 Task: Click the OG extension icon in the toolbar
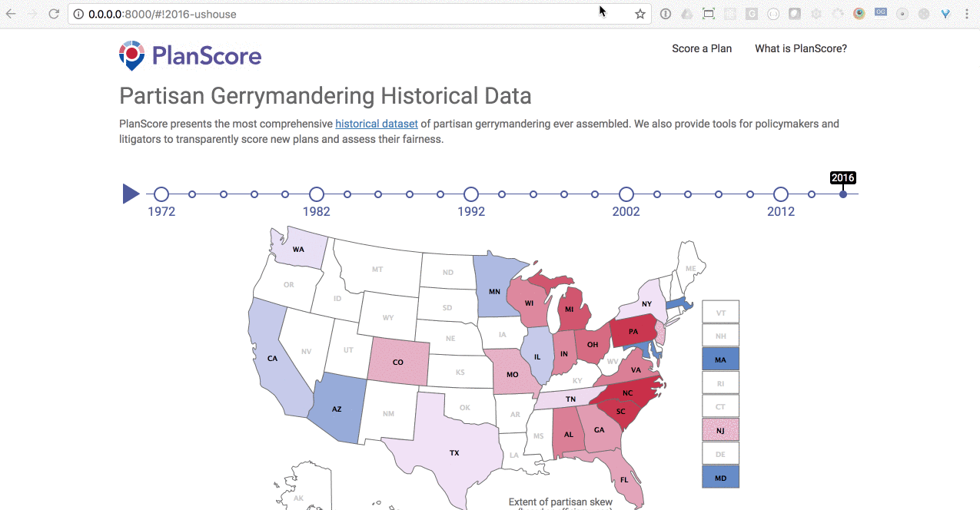(880, 13)
